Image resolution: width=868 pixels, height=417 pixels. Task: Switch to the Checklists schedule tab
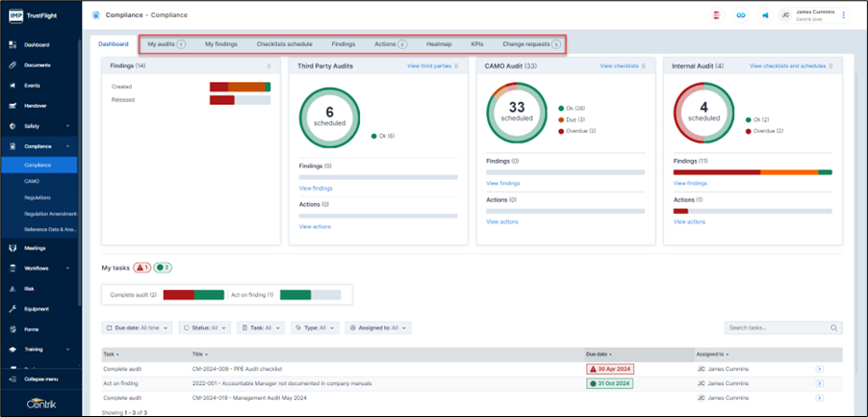pos(284,44)
